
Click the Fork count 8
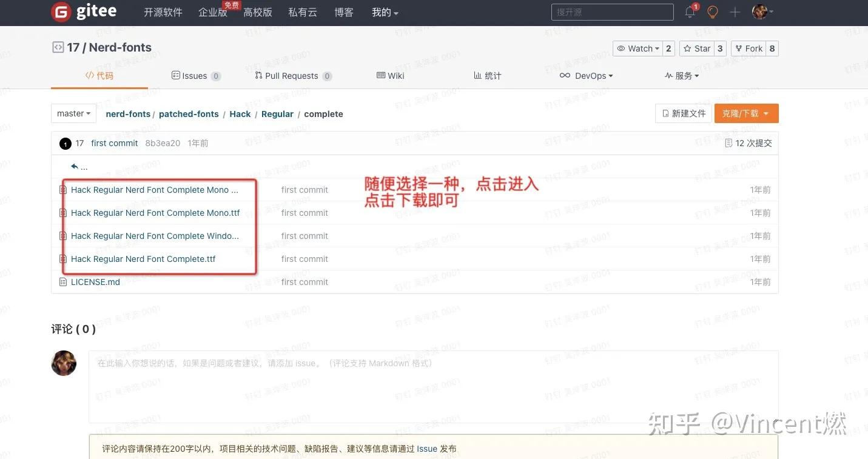pos(772,49)
